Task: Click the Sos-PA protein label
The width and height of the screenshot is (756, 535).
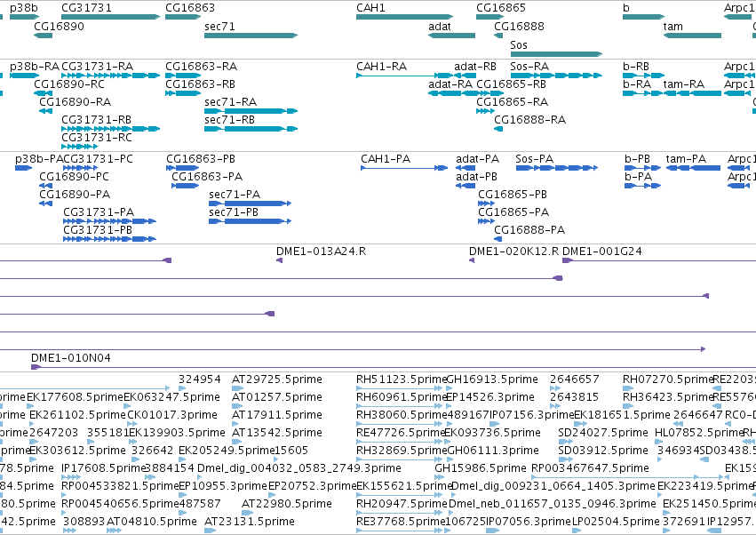Action: [534, 159]
